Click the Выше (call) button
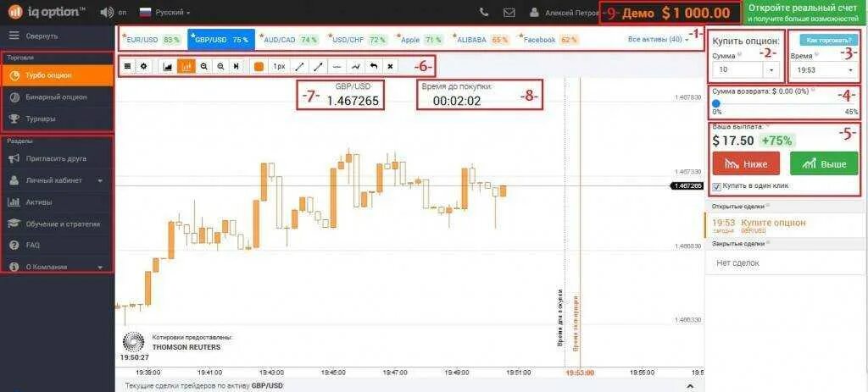Screen dimensions: 868x392 click(x=824, y=163)
